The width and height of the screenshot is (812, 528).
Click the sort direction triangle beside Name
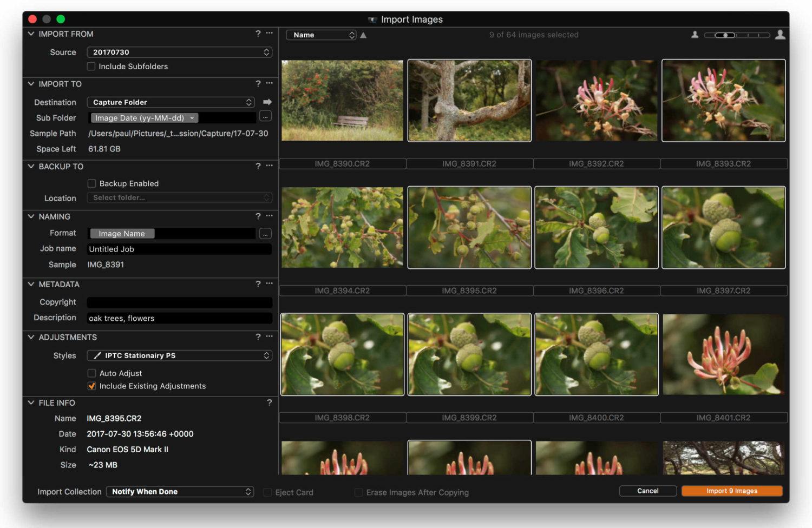pyautogui.click(x=363, y=35)
